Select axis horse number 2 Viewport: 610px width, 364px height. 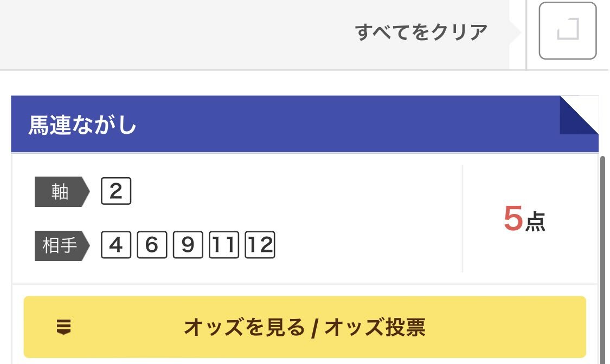(116, 191)
